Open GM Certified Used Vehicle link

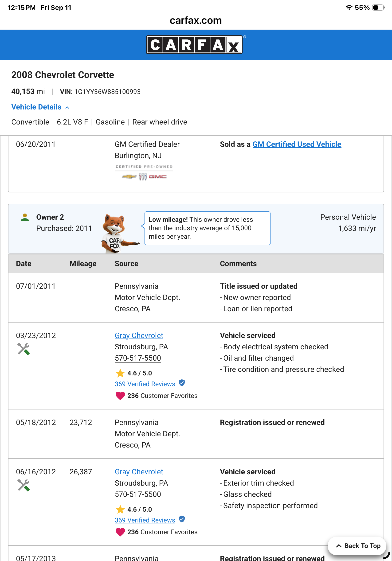coord(297,144)
